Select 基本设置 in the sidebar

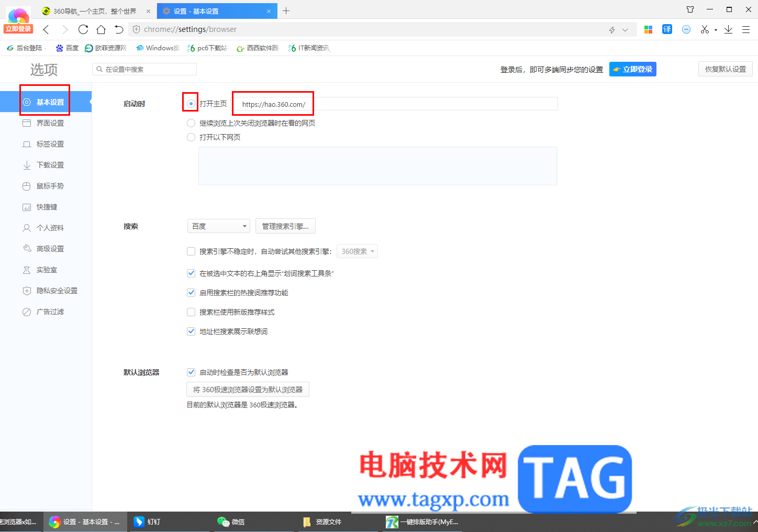46,102
